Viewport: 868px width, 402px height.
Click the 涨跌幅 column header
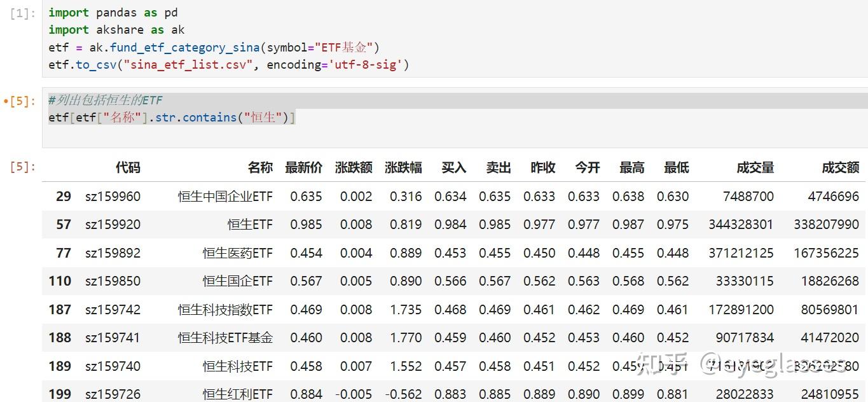click(x=404, y=167)
